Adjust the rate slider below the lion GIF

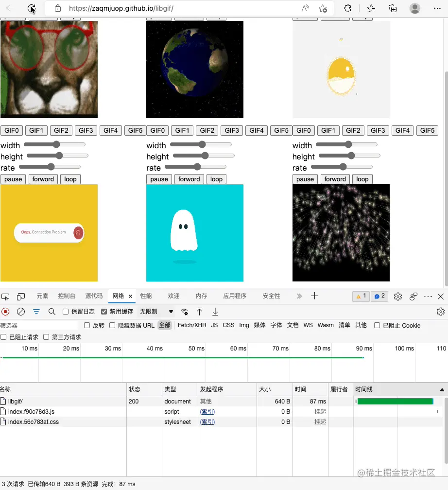(51, 166)
